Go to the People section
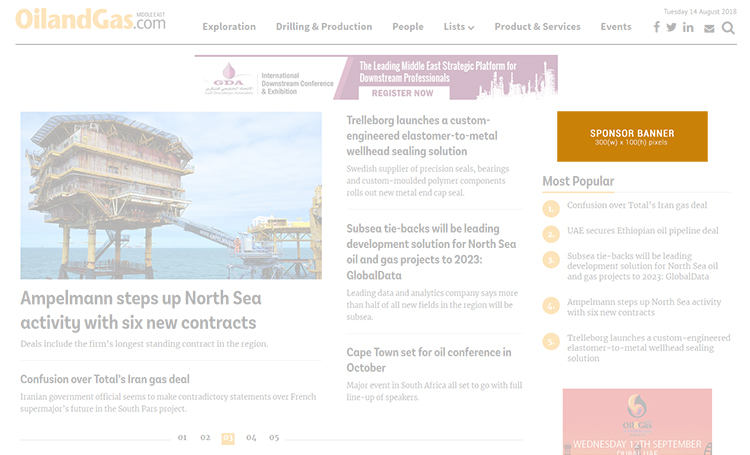This screenshot has height=455, width=750. click(x=408, y=27)
